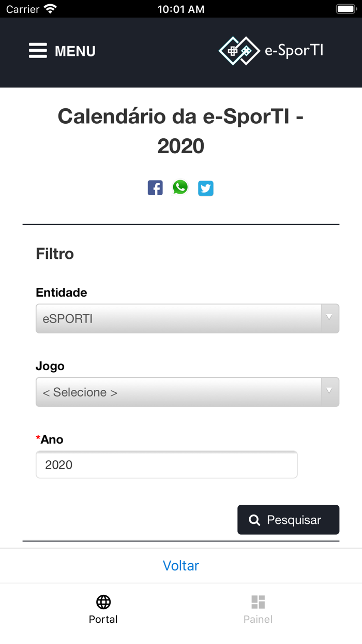Viewport: 362px width, 644px height.
Task: Click the magnifier icon inside Pesquisar
Action: (254, 519)
